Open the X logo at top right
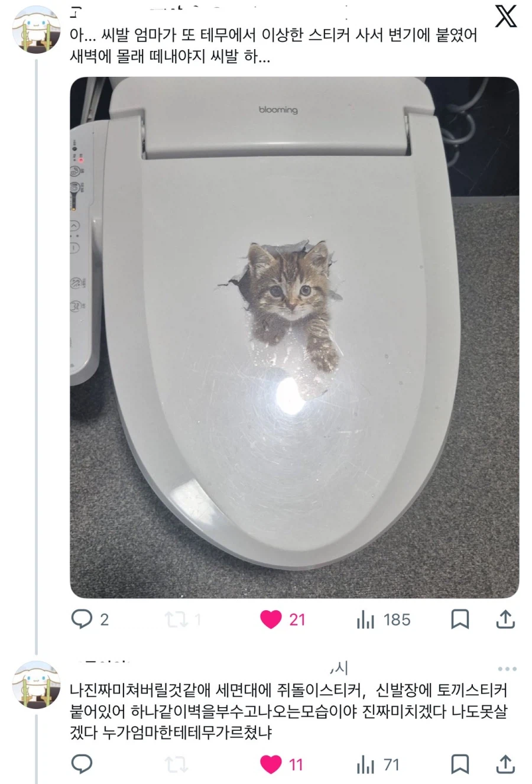This screenshot has height=784, width=532. (x=505, y=17)
